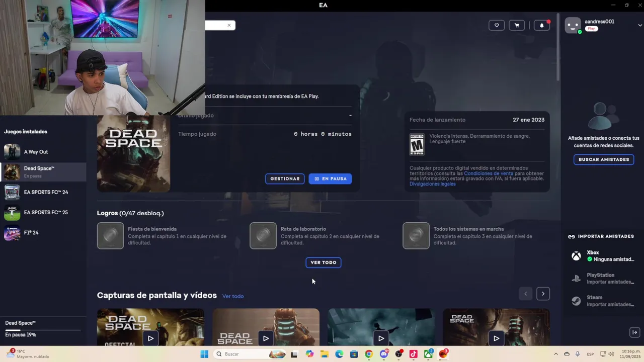Open the Ver todo screenshots link
Image resolution: width=644 pixels, height=362 pixels.
coord(233,296)
